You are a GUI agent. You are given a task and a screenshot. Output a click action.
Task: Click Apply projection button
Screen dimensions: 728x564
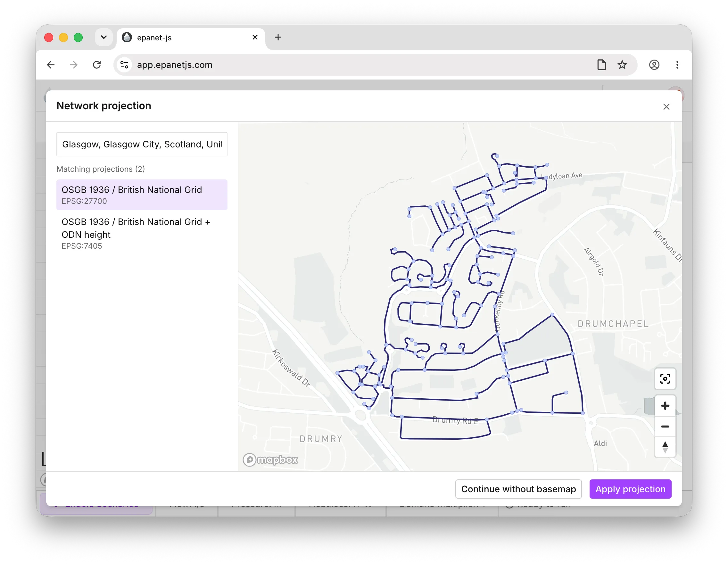click(630, 489)
